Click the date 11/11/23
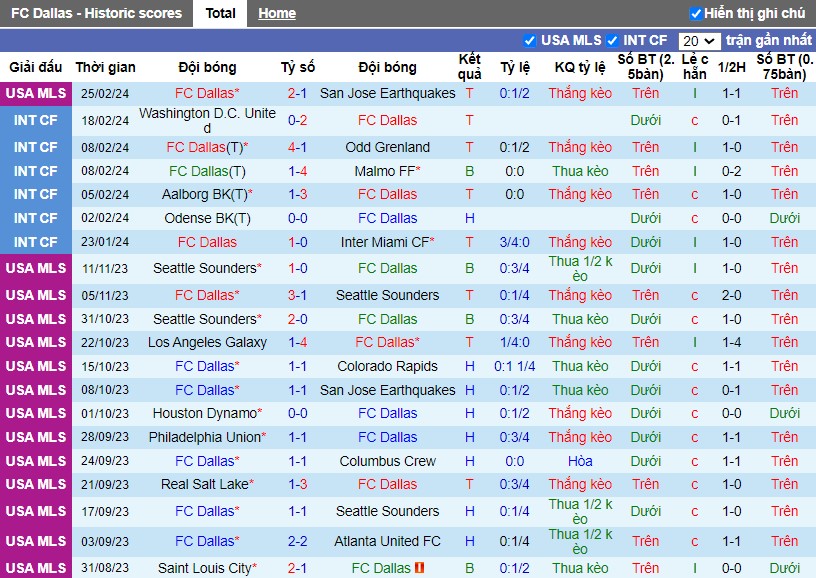 (x=105, y=268)
